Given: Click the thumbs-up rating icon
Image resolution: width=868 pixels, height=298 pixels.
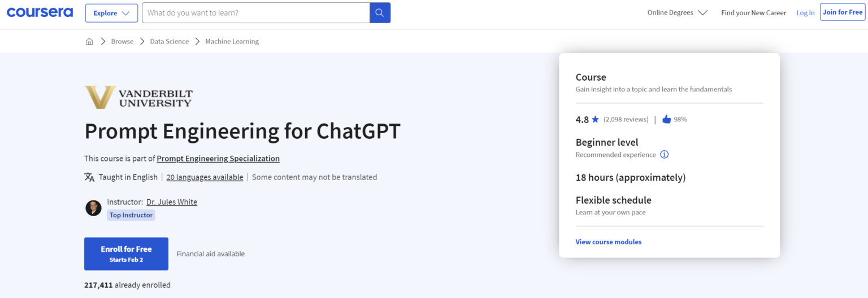Looking at the screenshot, I should 666,119.
